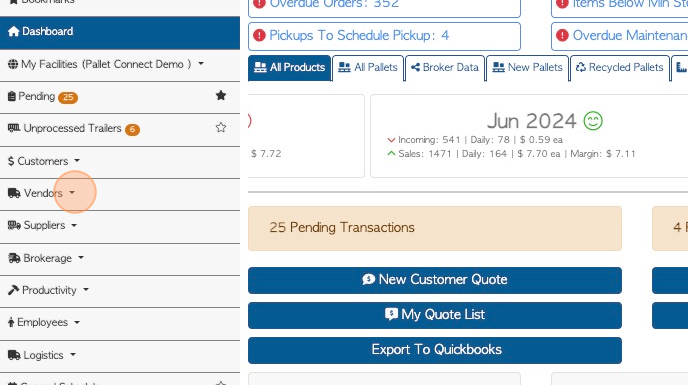This screenshot has width=688, height=385.
Task: Open My Quote List
Action: coord(435,316)
